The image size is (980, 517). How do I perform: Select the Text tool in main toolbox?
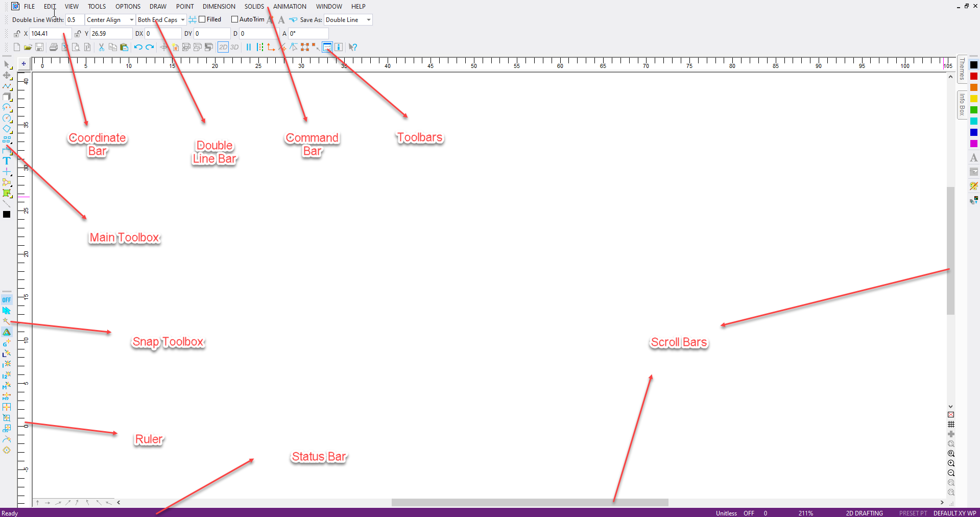tap(7, 161)
